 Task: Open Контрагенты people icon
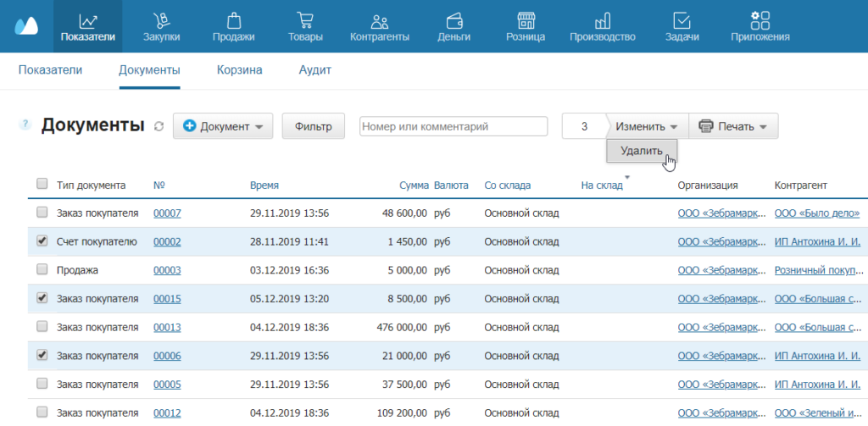380,20
